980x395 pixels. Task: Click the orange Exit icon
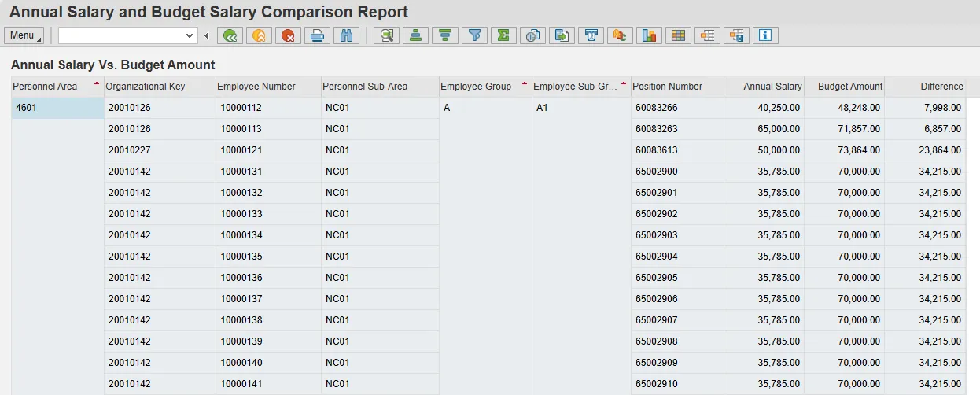coord(259,35)
